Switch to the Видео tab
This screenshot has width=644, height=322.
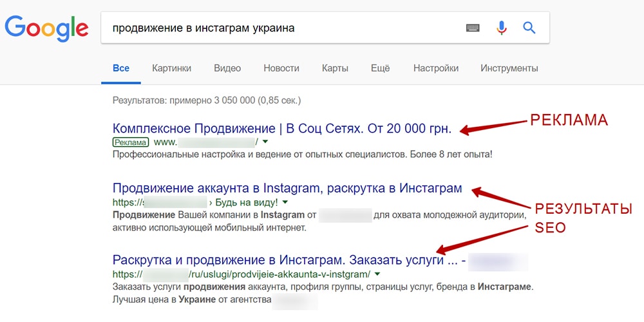tap(227, 68)
